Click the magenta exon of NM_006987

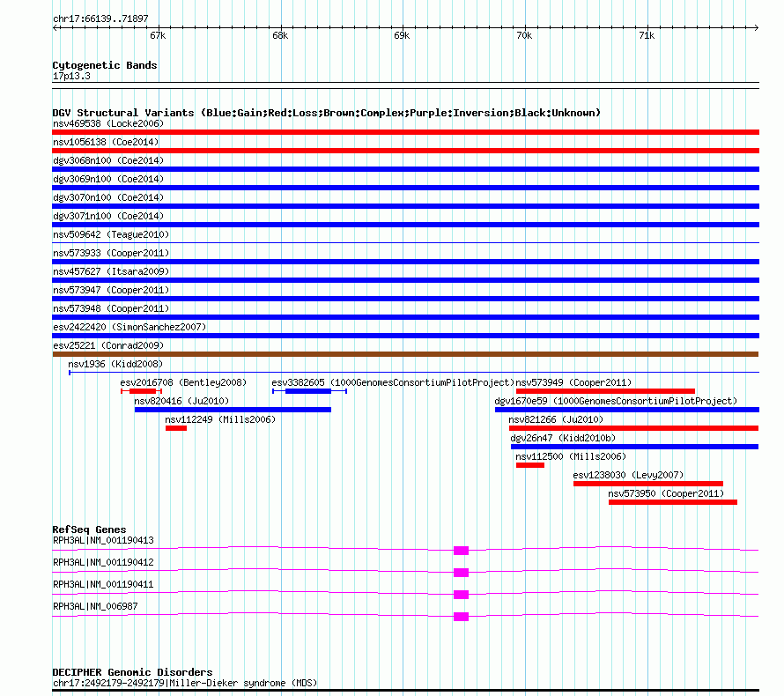pos(461,617)
